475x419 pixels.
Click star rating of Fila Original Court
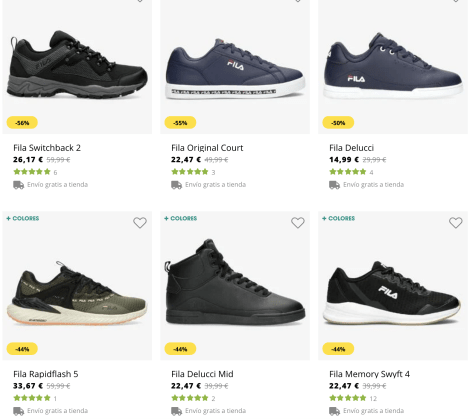coord(190,172)
